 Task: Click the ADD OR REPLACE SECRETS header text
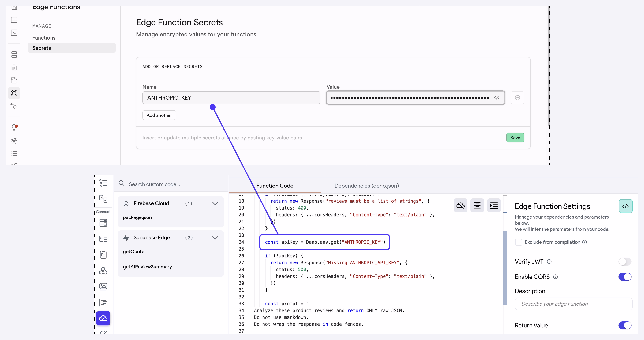pyautogui.click(x=172, y=66)
